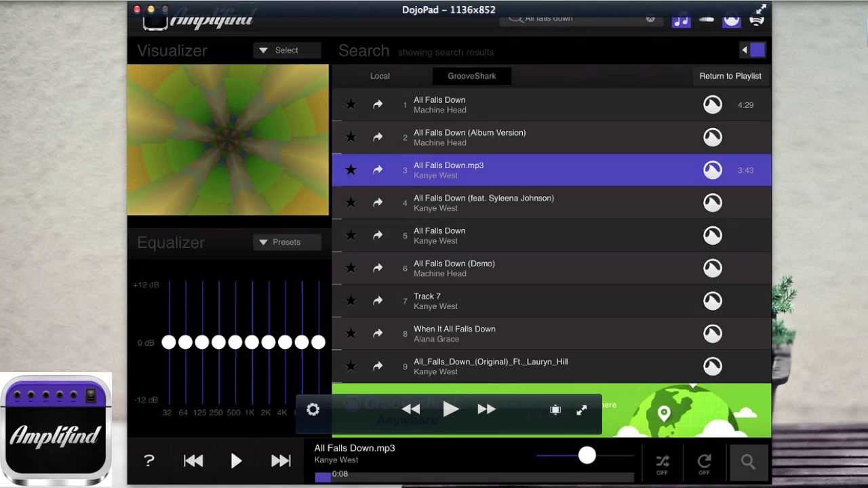
Task: Click Grooveshark icon on 'All Falls Down' 4:29 row
Action: [x=712, y=104]
